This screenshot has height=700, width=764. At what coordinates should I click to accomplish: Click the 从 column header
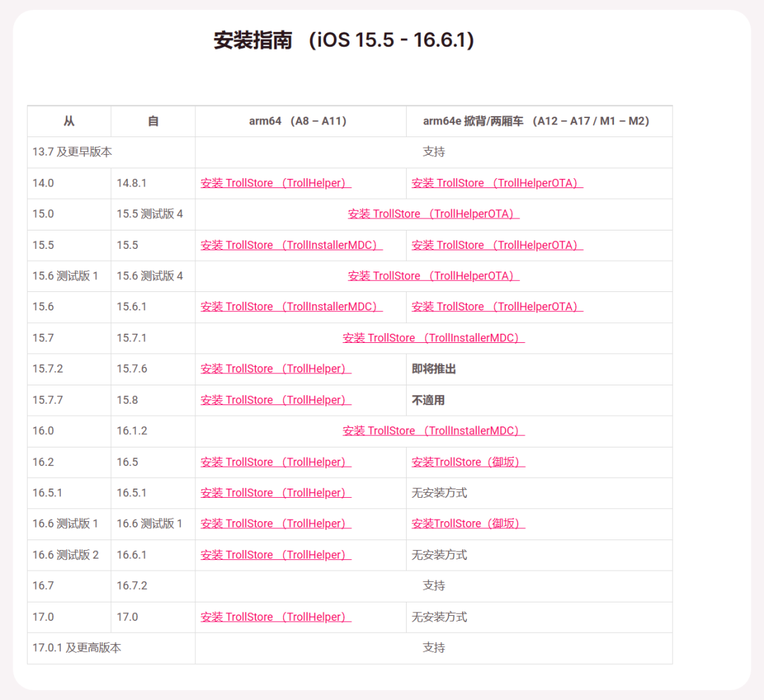(x=69, y=122)
